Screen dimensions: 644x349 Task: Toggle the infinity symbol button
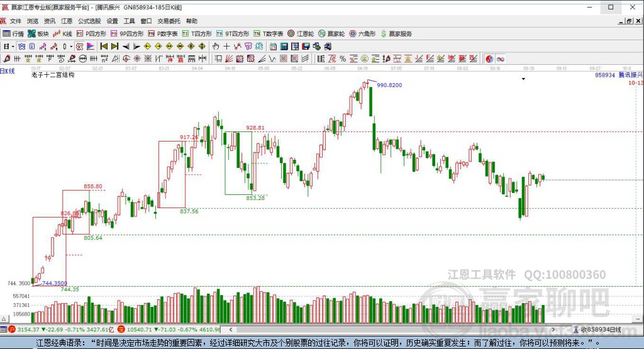500,58
